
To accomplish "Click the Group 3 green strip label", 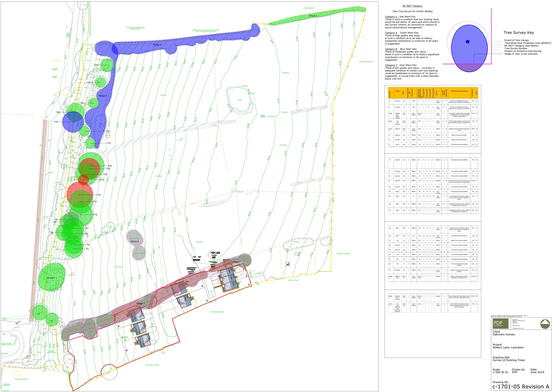I will (312, 16).
